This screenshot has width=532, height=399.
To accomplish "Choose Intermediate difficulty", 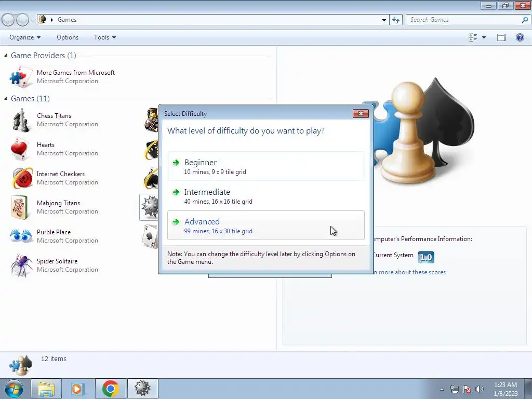I will (x=265, y=196).
